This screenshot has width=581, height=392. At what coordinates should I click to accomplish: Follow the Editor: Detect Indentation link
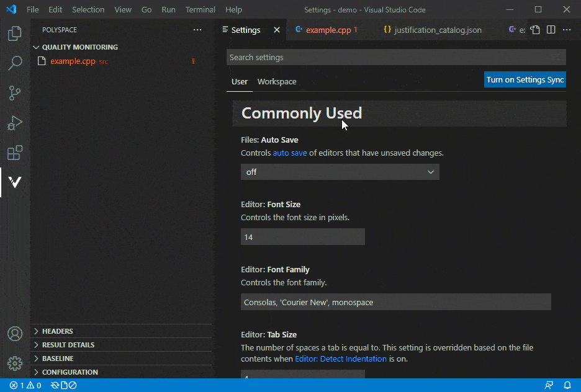[x=341, y=359]
